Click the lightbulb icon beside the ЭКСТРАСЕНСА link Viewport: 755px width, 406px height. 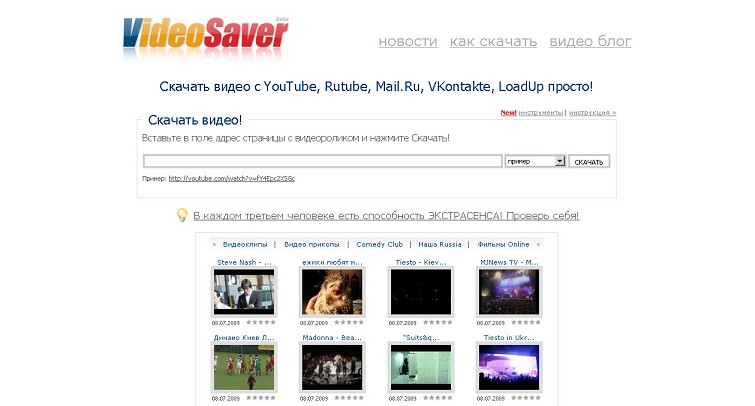point(182,215)
